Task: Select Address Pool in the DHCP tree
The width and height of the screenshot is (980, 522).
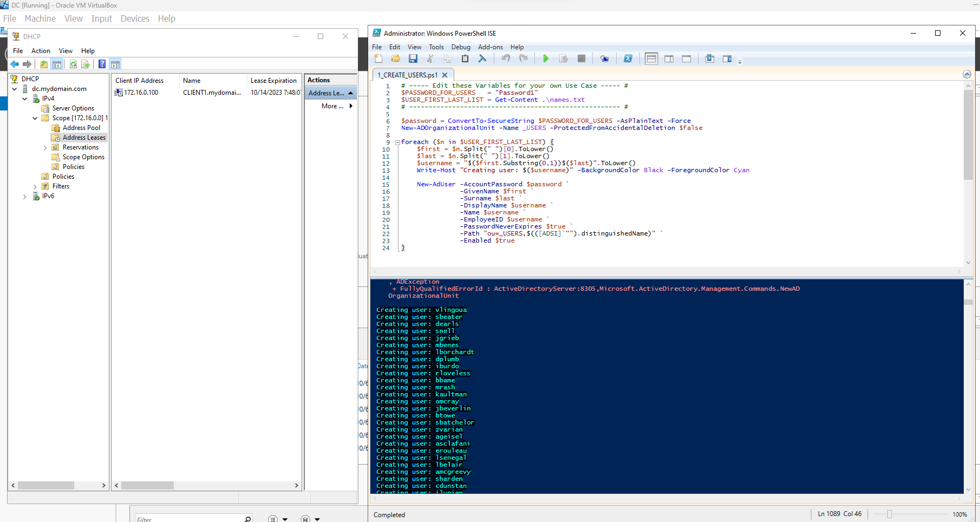Action: 81,128
